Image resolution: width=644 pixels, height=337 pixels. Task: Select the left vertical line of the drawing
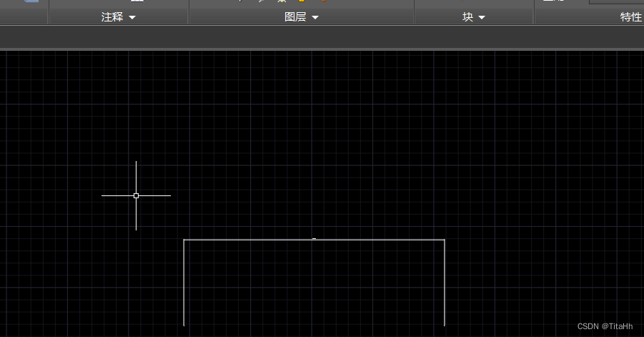pyautogui.click(x=184, y=283)
